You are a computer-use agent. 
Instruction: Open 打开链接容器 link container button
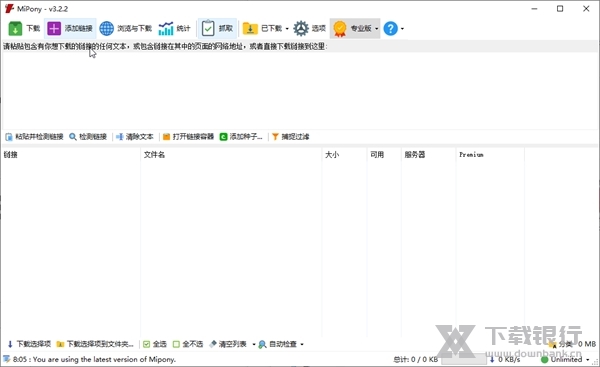pos(188,137)
